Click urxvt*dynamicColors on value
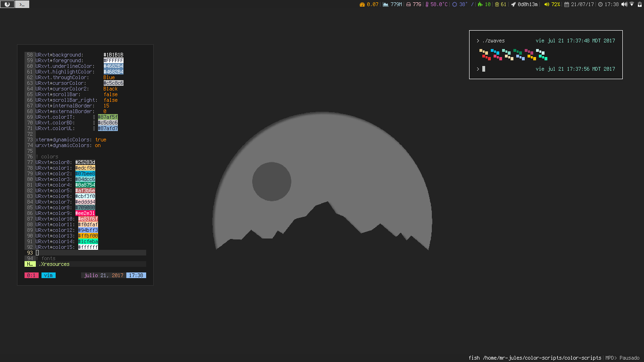The width and height of the screenshot is (644, 362). click(98, 146)
